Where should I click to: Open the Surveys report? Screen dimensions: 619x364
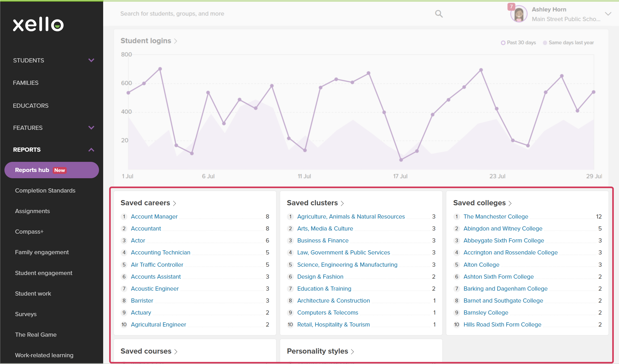click(x=26, y=314)
